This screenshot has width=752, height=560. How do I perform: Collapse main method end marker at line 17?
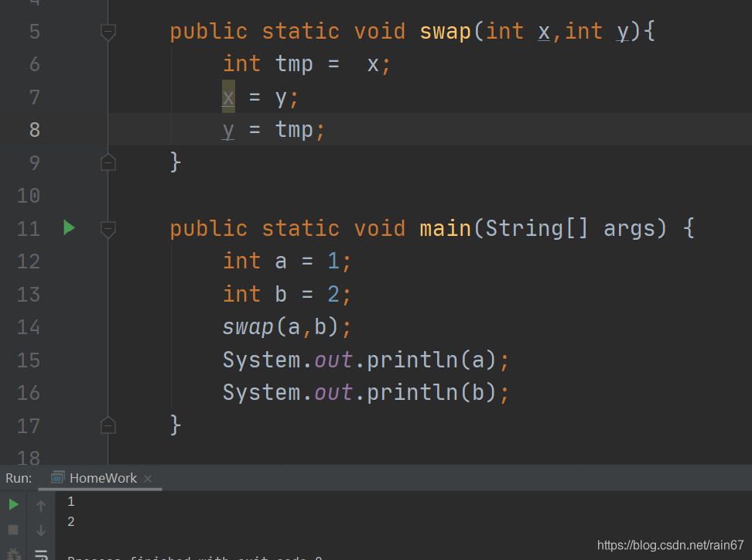[108, 425]
